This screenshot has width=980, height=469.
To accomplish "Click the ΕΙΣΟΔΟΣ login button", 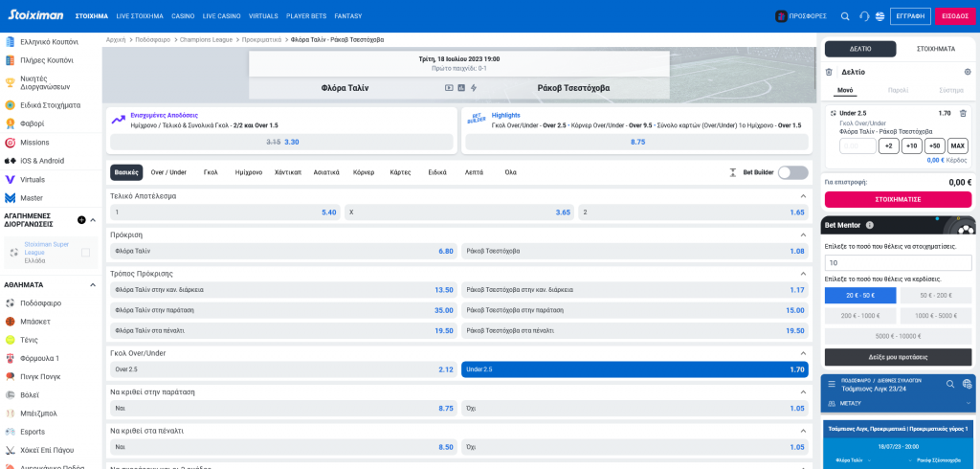I will click(955, 16).
